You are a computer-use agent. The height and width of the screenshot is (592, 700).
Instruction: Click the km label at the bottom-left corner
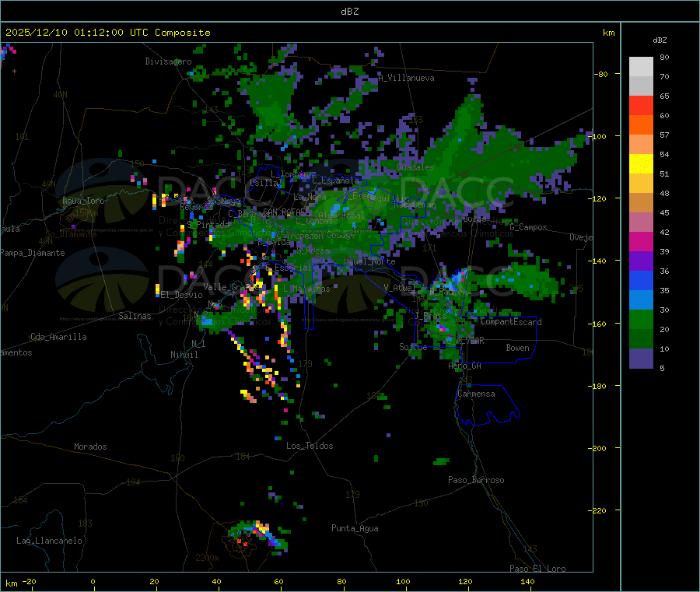[x=11, y=583]
